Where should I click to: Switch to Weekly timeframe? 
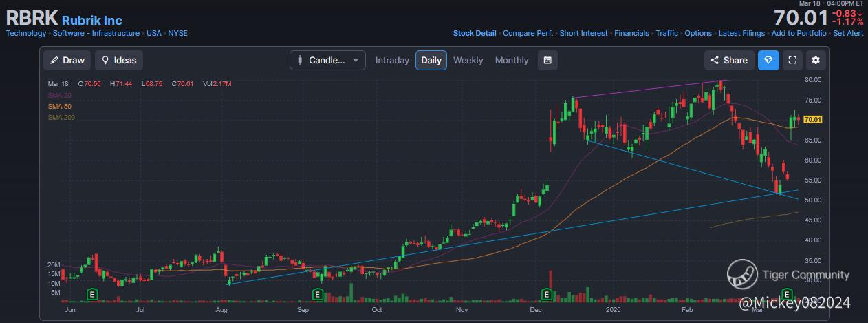tap(468, 60)
